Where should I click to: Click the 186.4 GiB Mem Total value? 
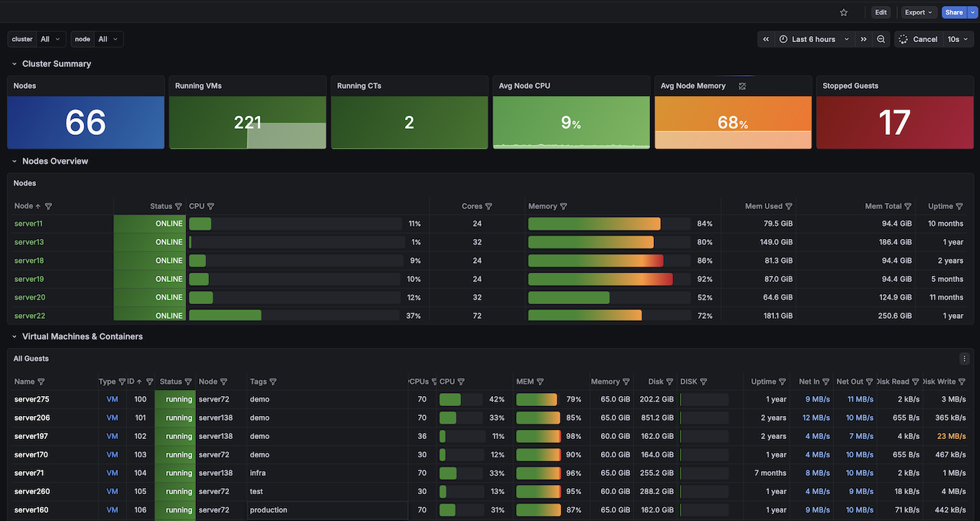click(895, 242)
